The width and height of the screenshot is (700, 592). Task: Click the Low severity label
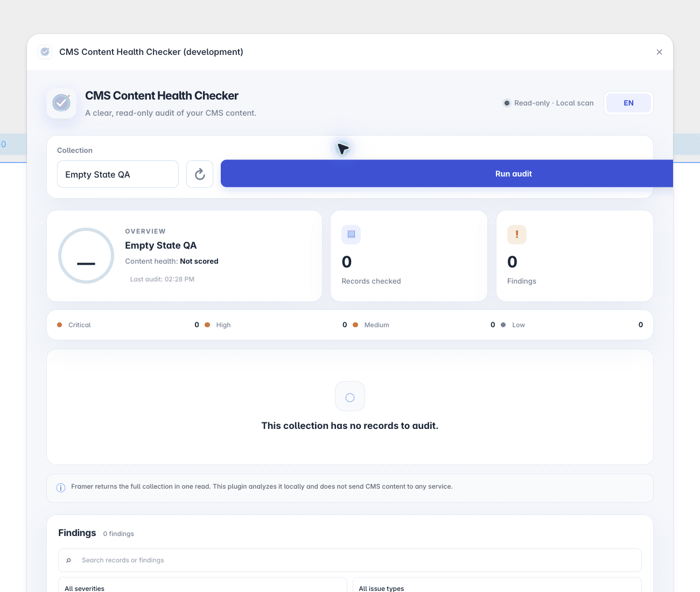pyautogui.click(x=519, y=325)
